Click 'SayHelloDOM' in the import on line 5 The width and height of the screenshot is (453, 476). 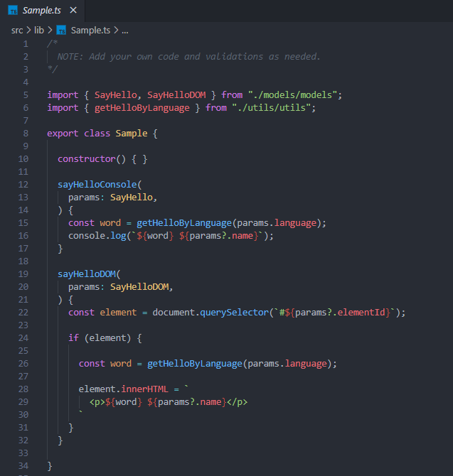[x=176, y=95]
